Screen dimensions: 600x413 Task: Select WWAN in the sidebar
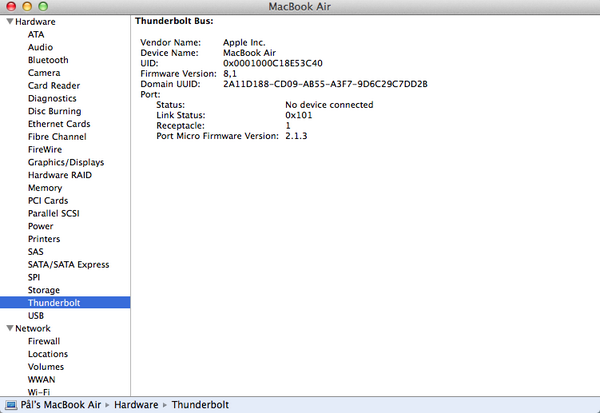[41, 379]
